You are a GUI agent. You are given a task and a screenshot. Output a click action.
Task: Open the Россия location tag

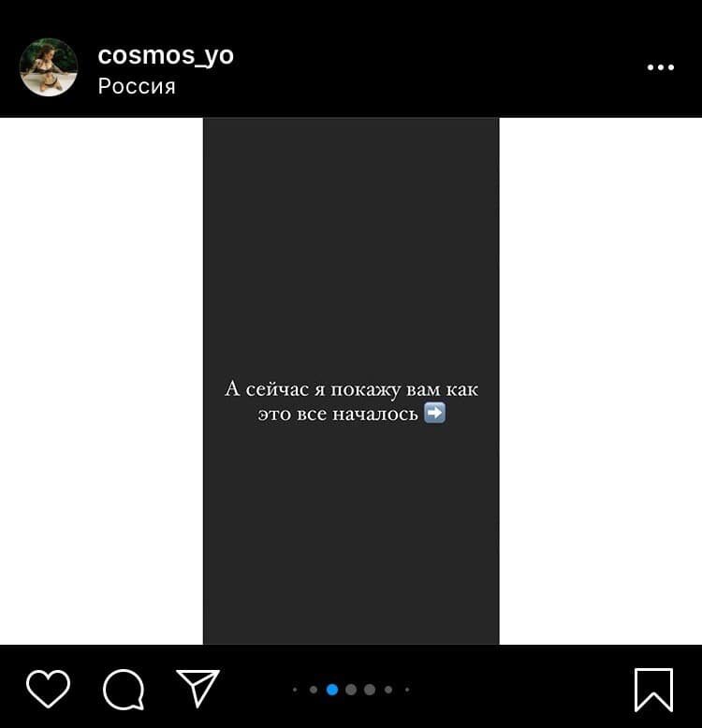coord(137,86)
